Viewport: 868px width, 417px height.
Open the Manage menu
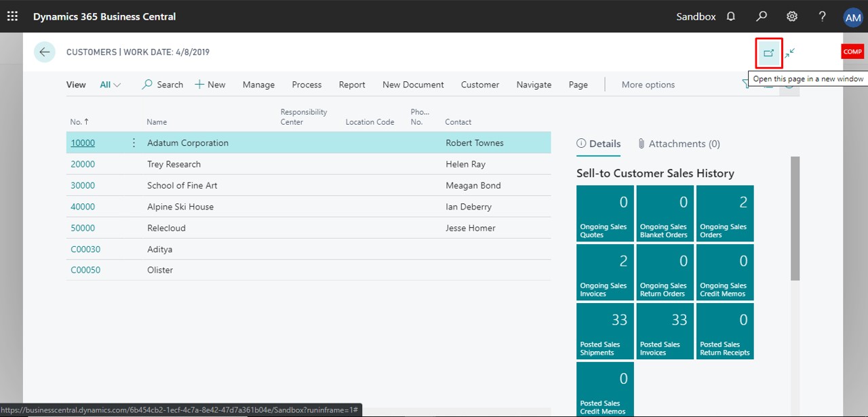click(258, 85)
